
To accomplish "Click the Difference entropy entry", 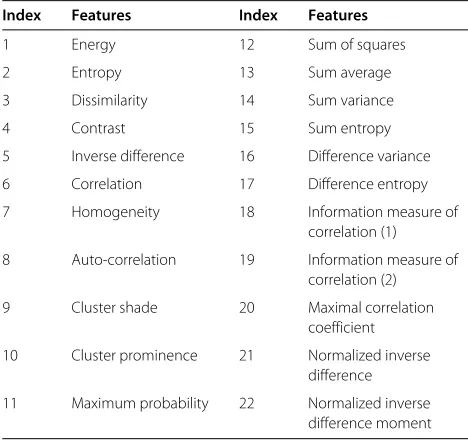I will 368,185.
